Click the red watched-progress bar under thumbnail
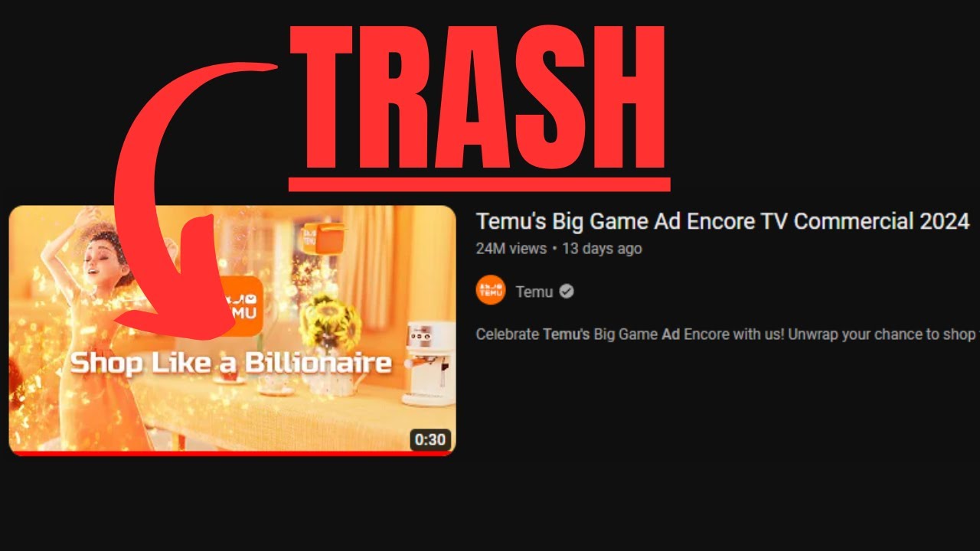980x551 pixels. (x=232, y=453)
